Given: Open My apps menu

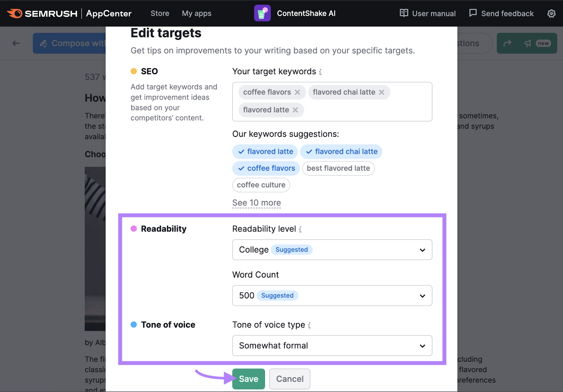Looking at the screenshot, I should pyautogui.click(x=196, y=13).
